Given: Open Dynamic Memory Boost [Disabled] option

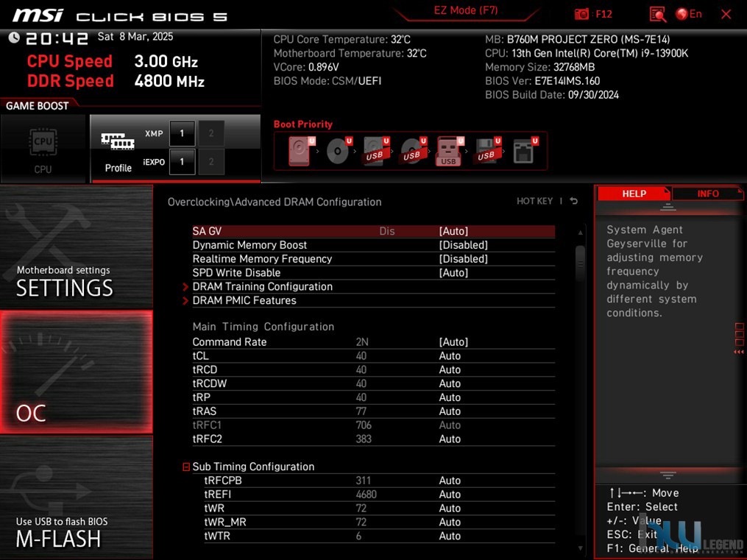Looking at the screenshot, I should point(464,245).
